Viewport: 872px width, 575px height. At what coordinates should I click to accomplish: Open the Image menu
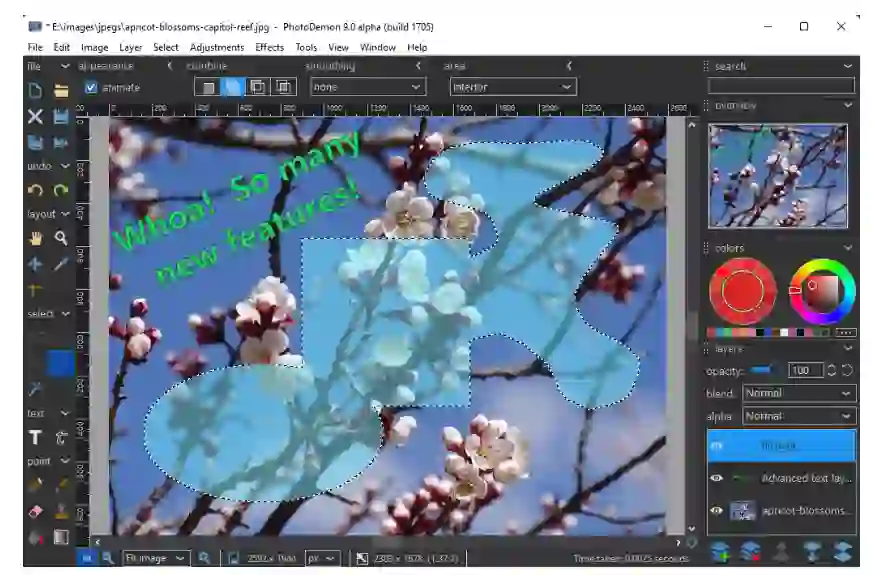[95, 47]
